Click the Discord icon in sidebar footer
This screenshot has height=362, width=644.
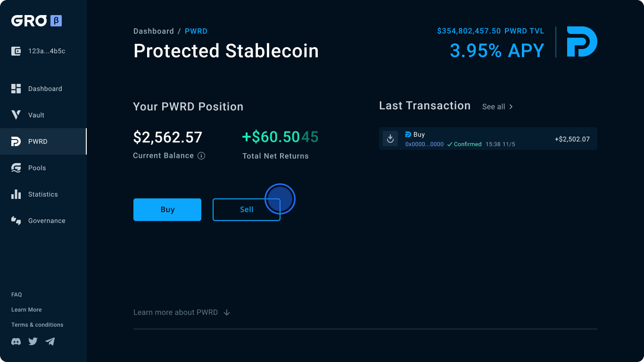click(x=16, y=341)
